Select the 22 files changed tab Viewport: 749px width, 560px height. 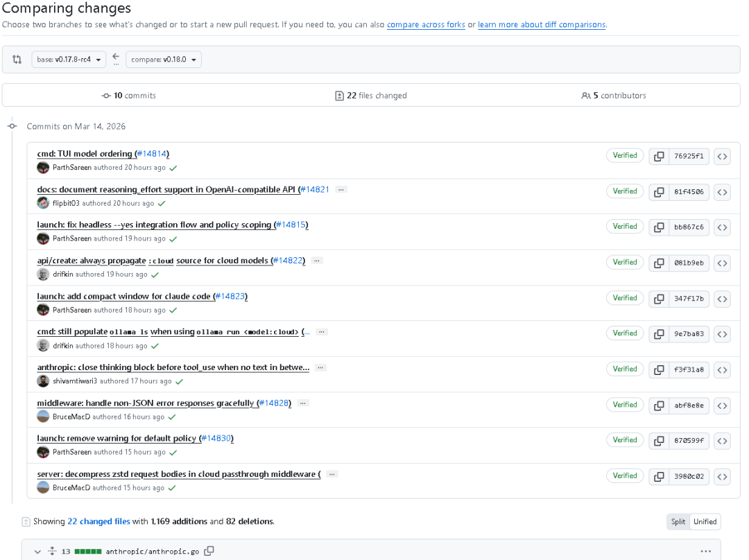371,96
